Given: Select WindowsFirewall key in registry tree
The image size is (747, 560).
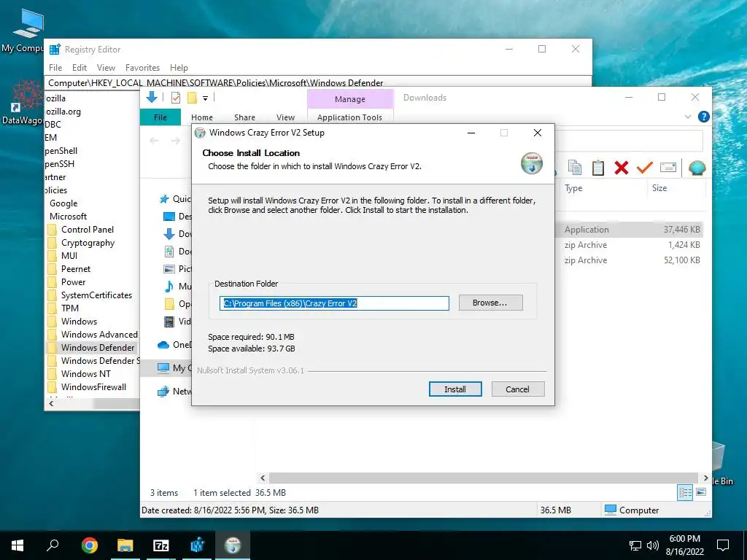Looking at the screenshot, I should 93,387.
